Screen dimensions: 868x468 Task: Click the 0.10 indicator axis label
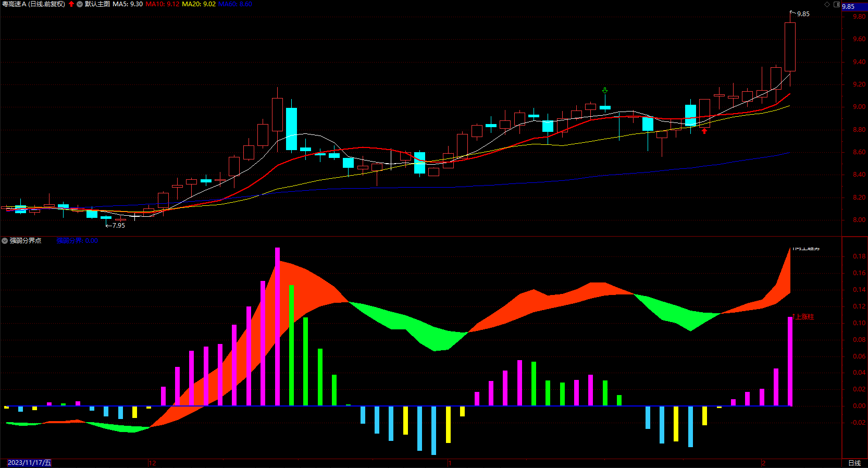point(859,323)
